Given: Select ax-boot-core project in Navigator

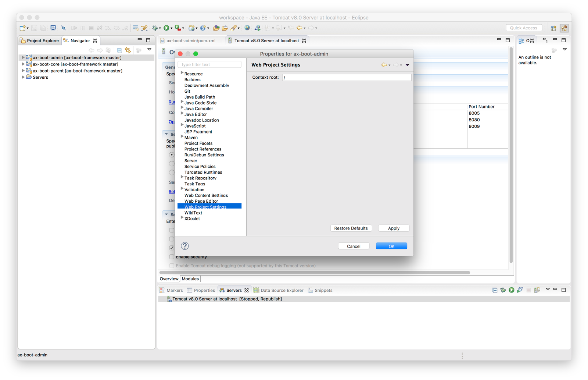Looking at the screenshot, I should (75, 64).
